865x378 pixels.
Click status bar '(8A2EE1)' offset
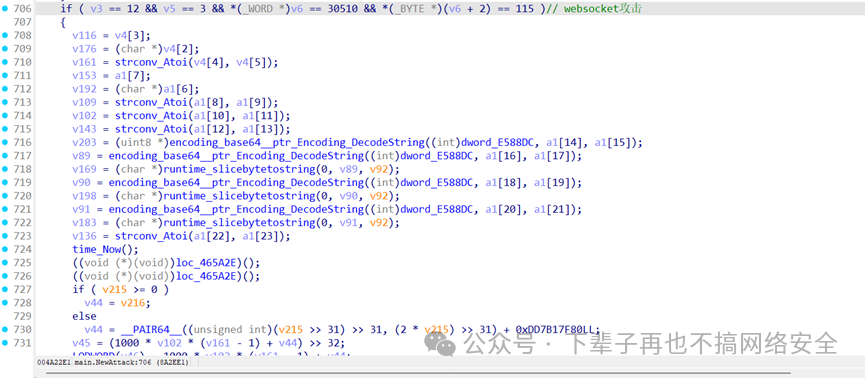coord(173,363)
